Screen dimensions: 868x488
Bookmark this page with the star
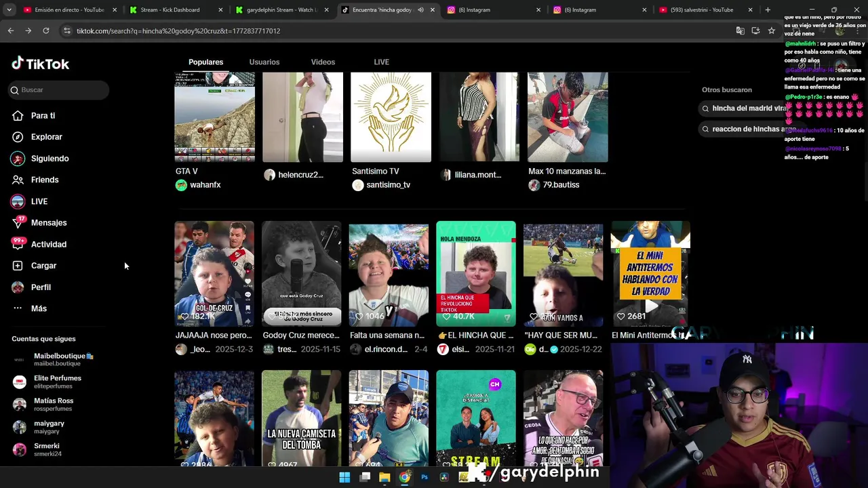(x=771, y=30)
